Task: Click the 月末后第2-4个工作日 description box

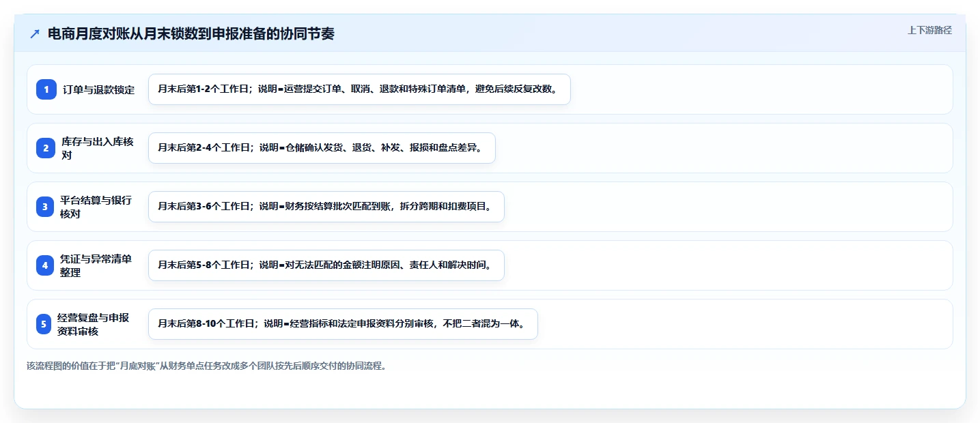Action: coord(322,148)
